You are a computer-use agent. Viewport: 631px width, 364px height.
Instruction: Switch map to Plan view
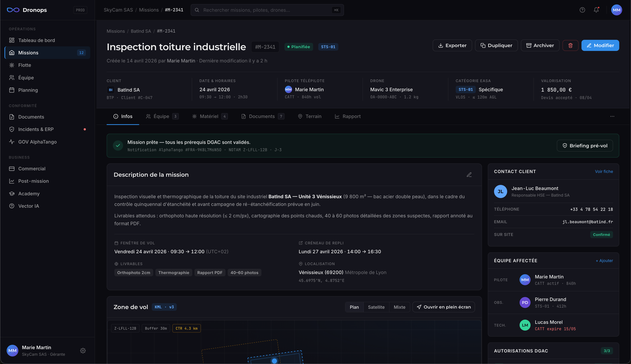[x=354, y=307]
